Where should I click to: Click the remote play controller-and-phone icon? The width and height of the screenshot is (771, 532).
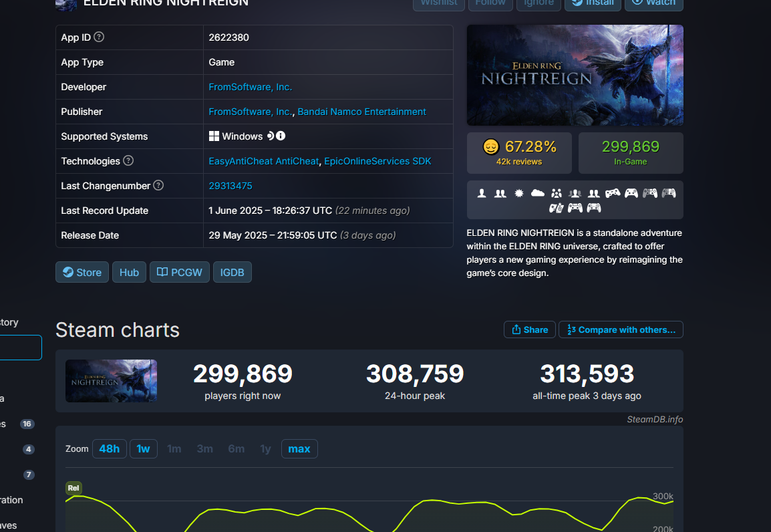pyautogui.click(x=556, y=208)
